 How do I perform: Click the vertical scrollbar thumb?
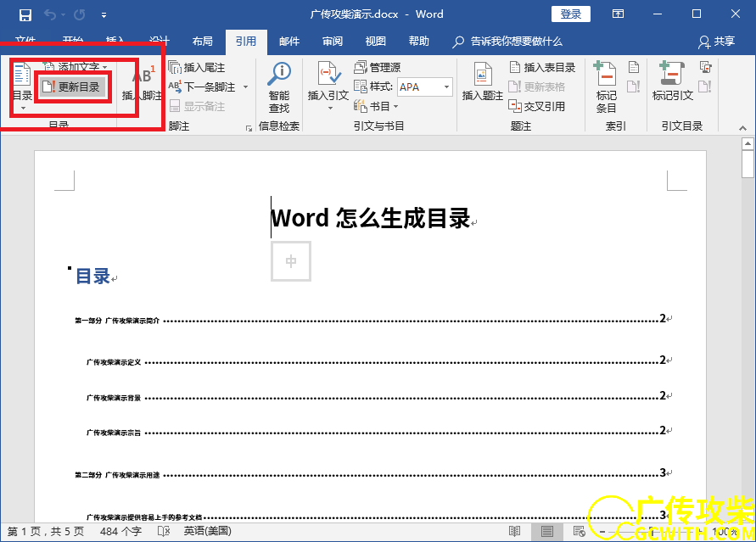748,165
